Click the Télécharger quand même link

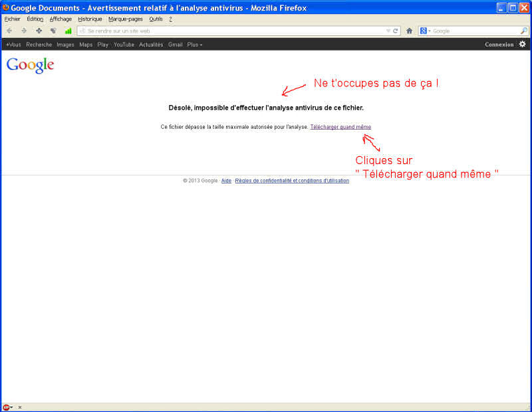(340, 127)
